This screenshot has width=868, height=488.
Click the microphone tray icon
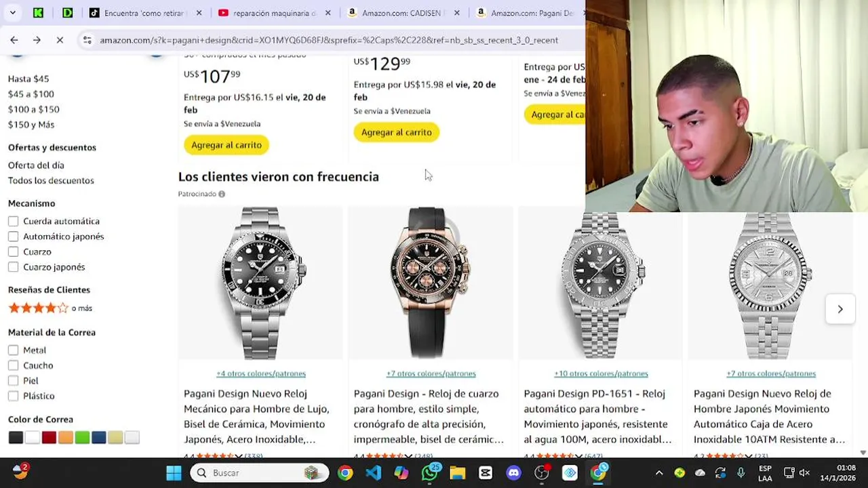pyautogui.click(x=741, y=472)
